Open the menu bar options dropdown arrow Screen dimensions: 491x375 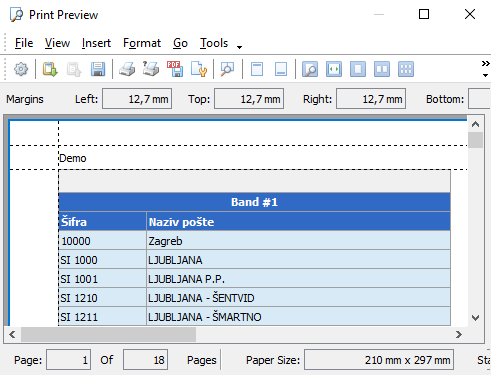(x=239, y=47)
